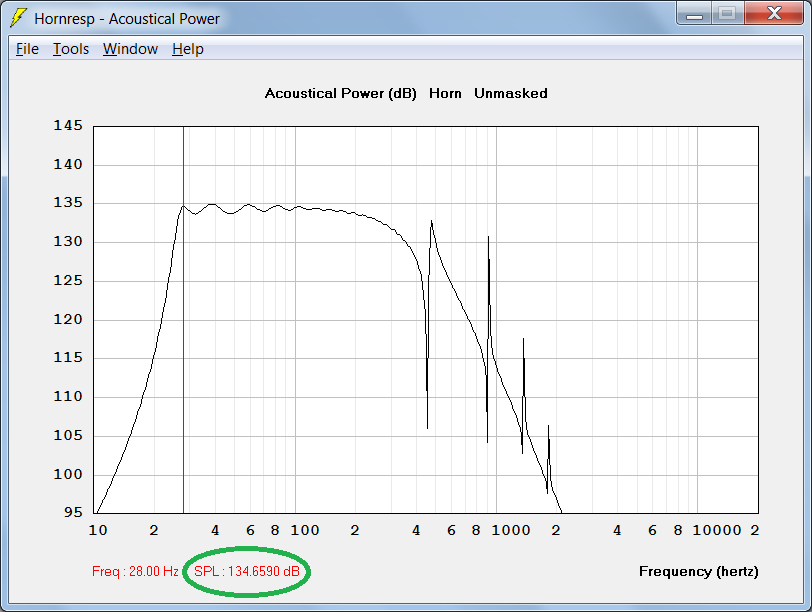Click the 95 value on vertical axis
This screenshot has height=612, width=812.
[73, 513]
